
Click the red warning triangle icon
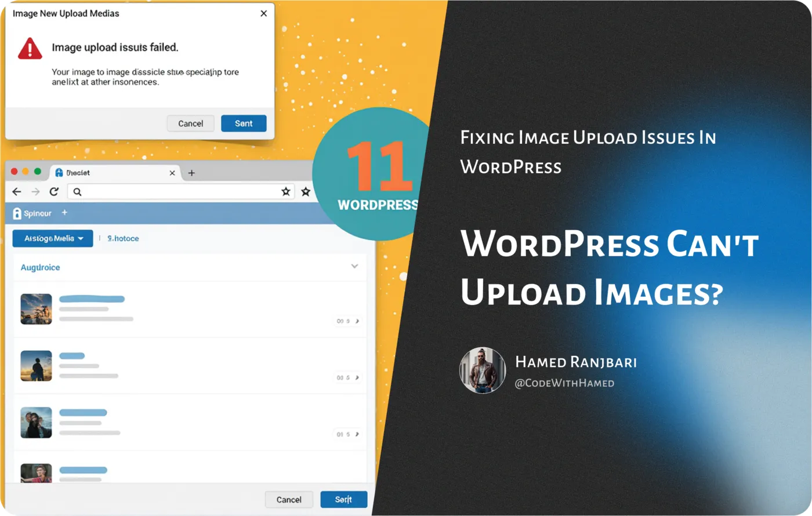(30, 49)
